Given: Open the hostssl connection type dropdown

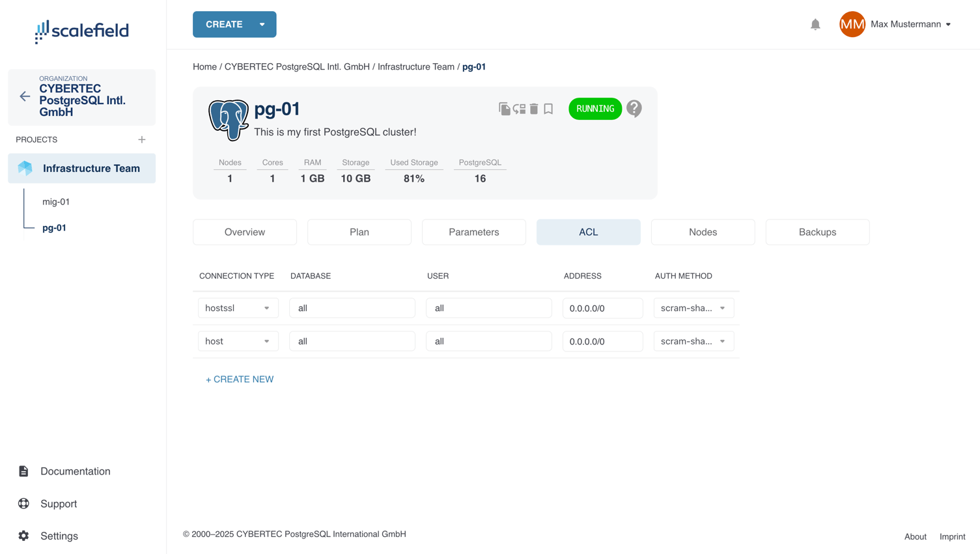Looking at the screenshot, I should (x=238, y=308).
